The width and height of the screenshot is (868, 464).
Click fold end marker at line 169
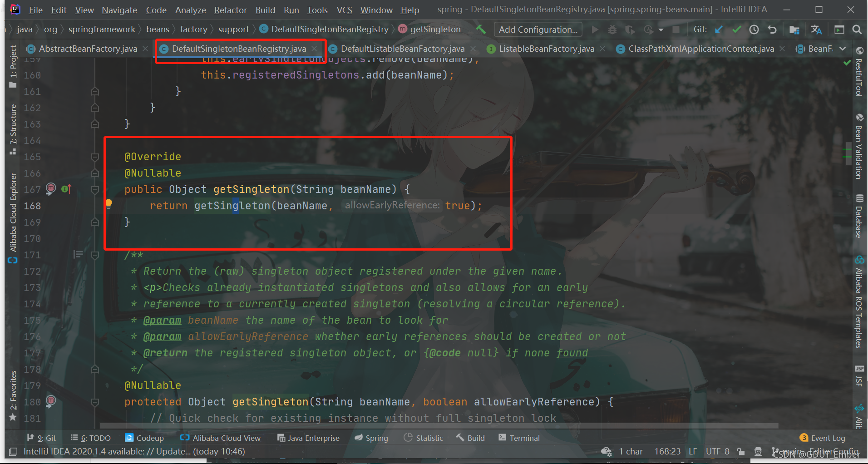[x=95, y=222]
